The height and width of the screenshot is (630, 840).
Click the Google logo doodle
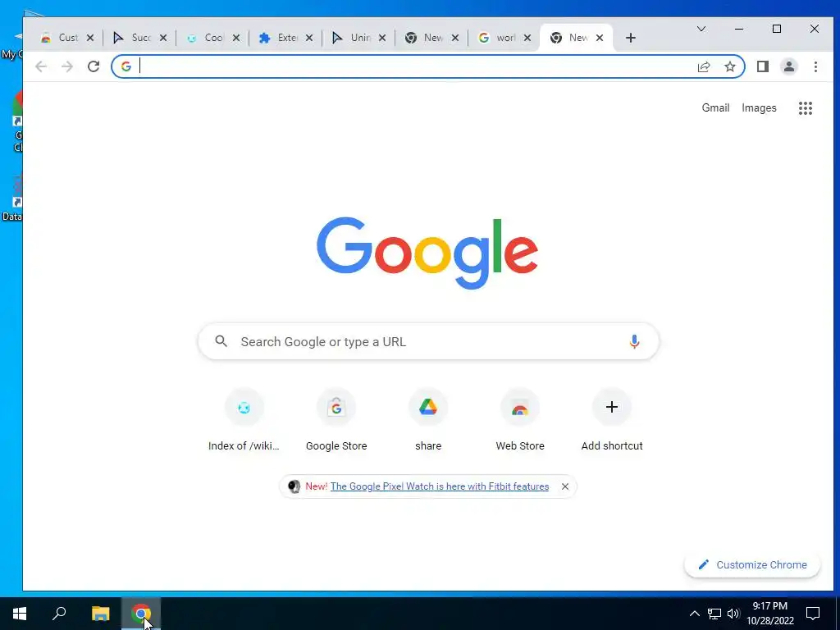pyautogui.click(x=427, y=253)
